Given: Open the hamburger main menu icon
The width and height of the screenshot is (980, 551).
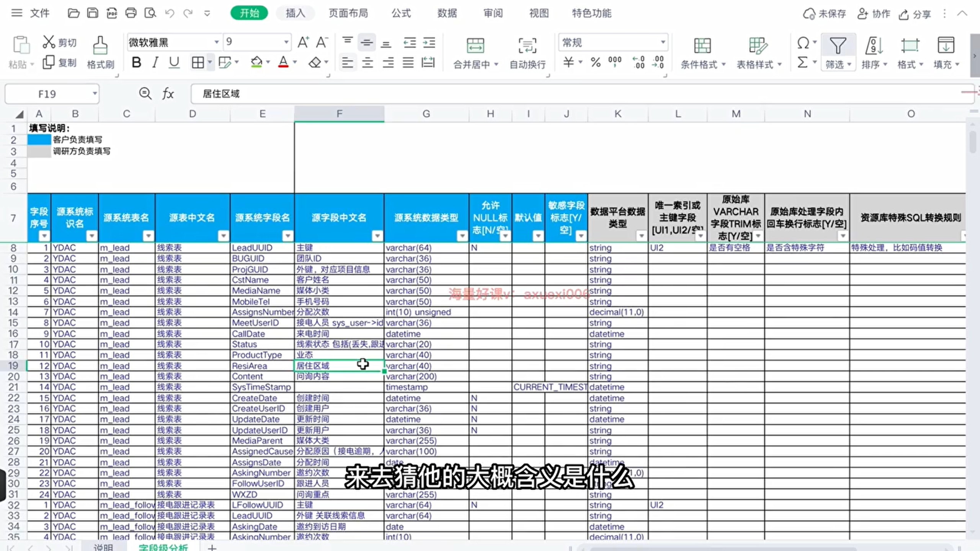Looking at the screenshot, I should 16,13.
